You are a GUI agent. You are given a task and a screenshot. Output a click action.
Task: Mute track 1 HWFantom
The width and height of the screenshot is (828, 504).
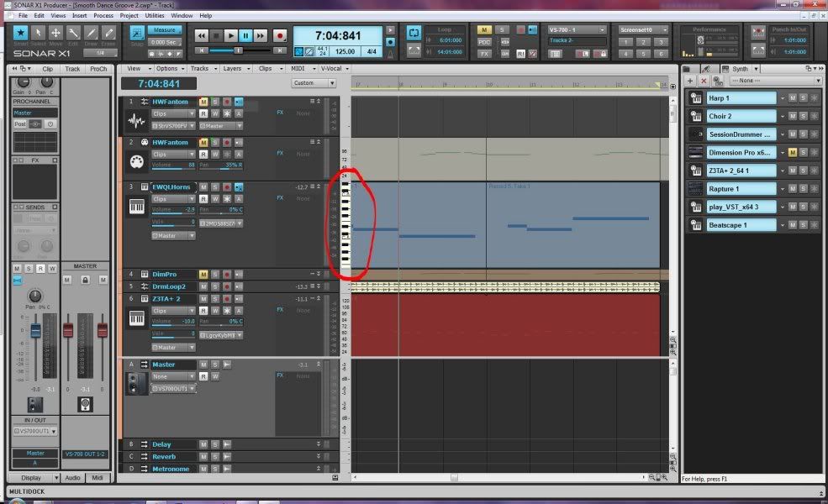pos(203,102)
